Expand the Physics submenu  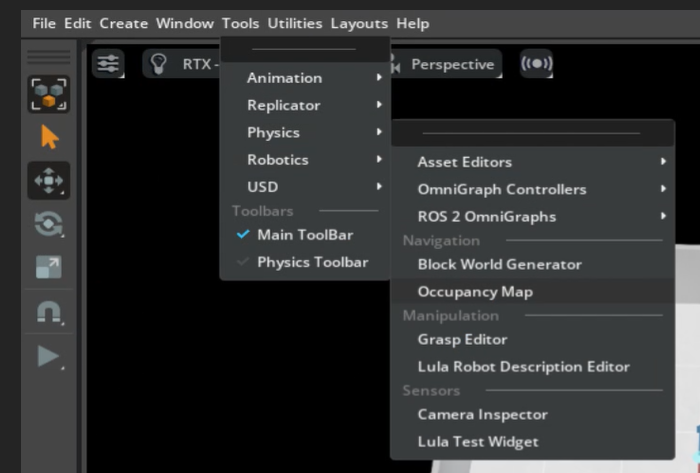[305, 133]
